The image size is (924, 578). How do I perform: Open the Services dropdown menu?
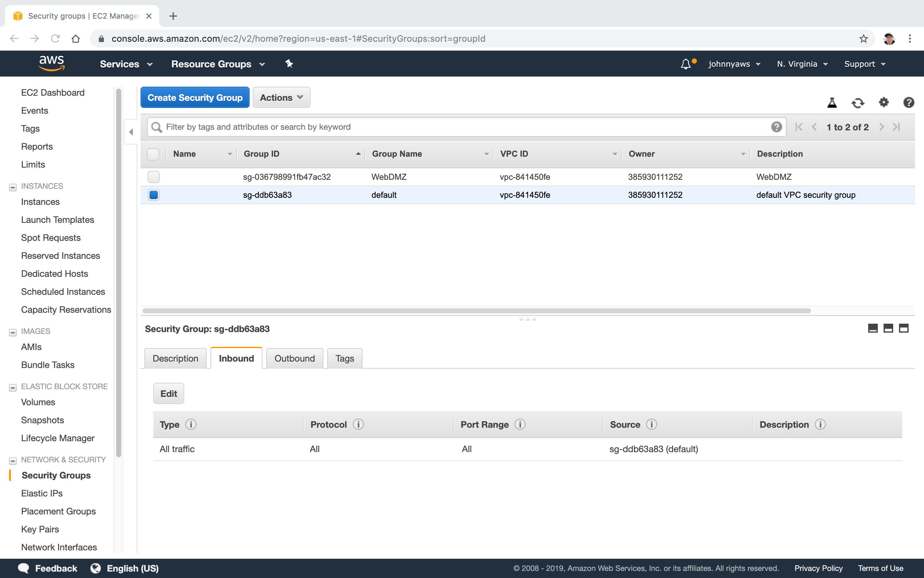(126, 64)
